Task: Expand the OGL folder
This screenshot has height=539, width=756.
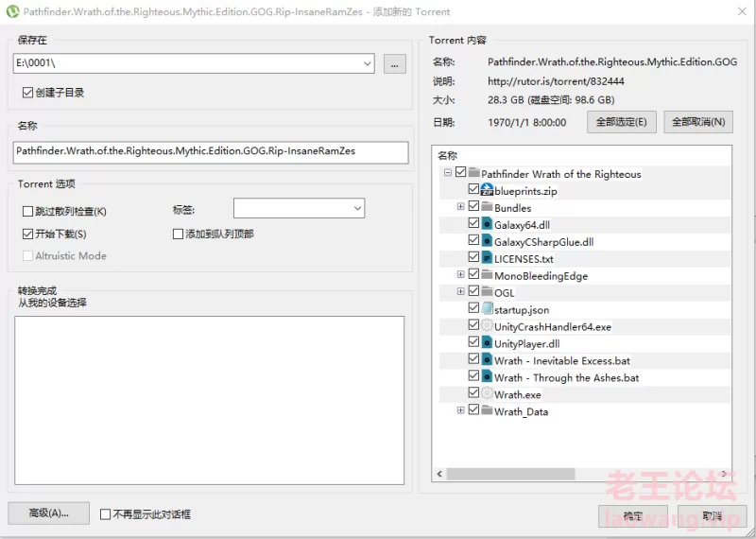Action: (x=460, y=291)
